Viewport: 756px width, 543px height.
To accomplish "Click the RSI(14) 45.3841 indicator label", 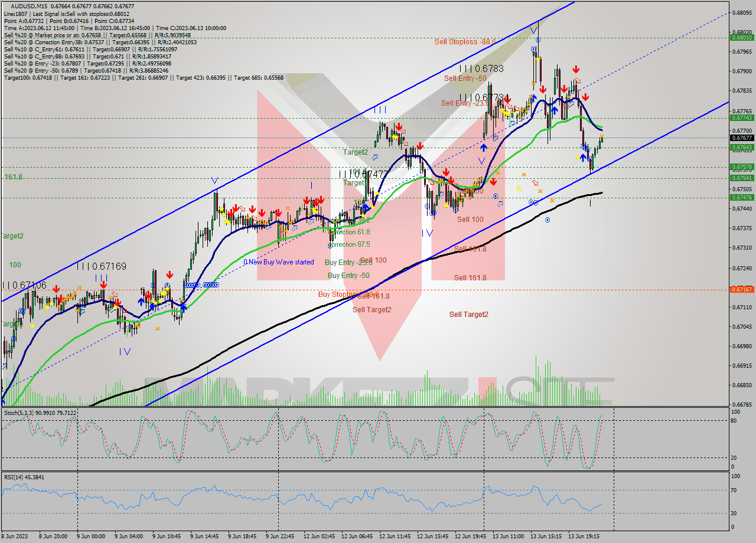I will coord(24,477).
